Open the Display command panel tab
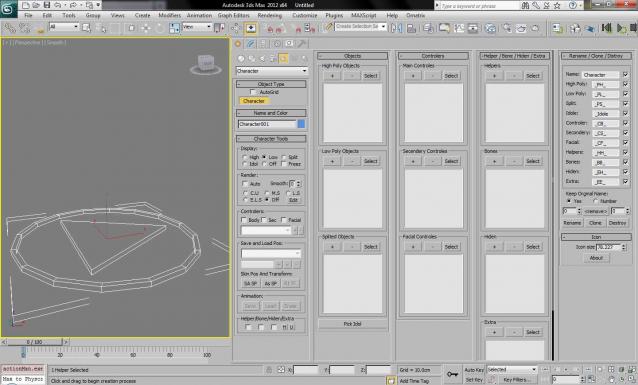This screenshot has height=385, width=638. click(x=289, y=44)
